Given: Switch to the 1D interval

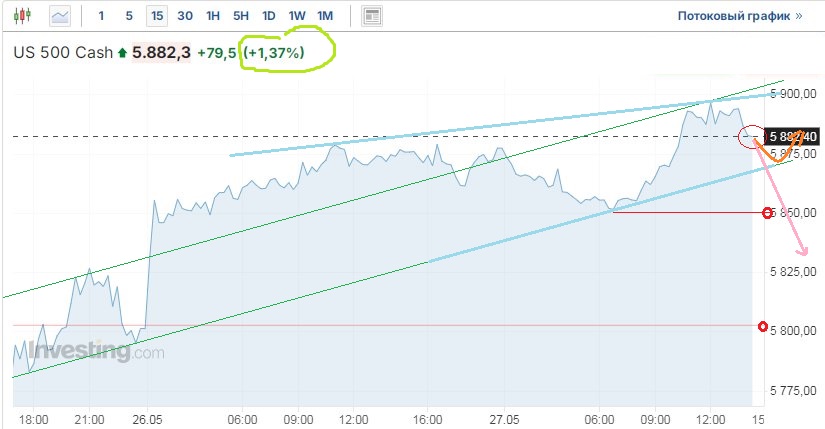Looking at the screenshot, I should point(269,16).
